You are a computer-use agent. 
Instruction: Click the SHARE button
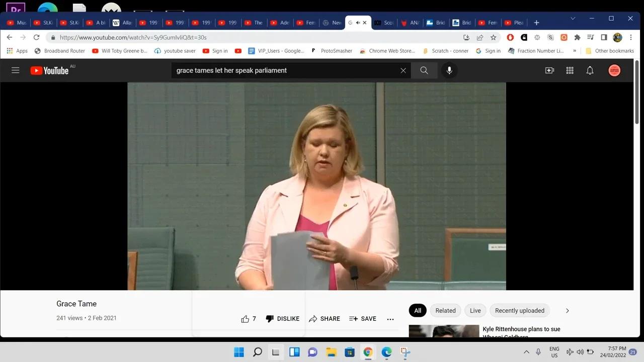(325, 318)
